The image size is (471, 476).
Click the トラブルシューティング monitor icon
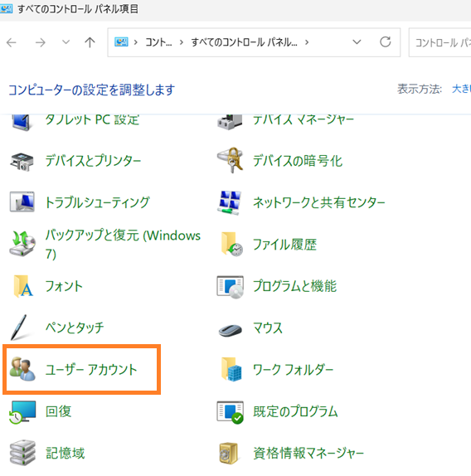22,202
